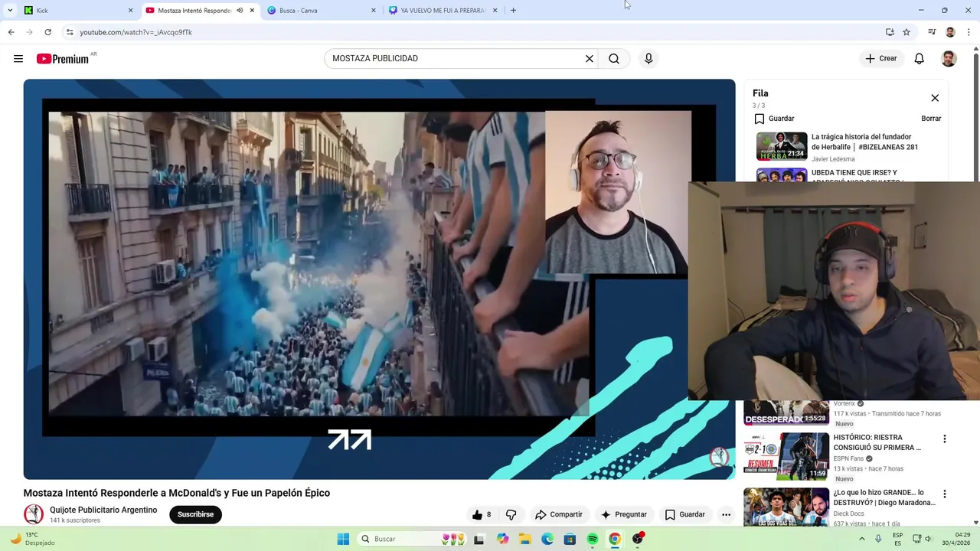The height and width of the screenshot is (551, 980).
Task: Open tray microphone icon
Action: tap(878, 539)
